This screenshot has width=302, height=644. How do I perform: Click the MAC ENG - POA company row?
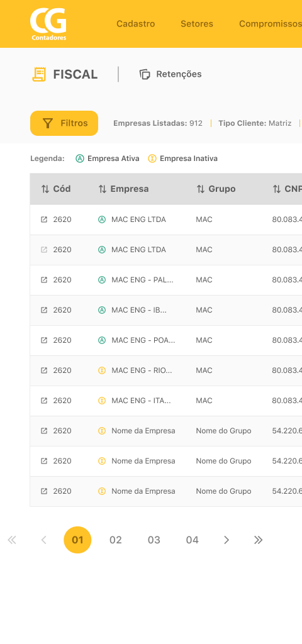[166, 340]
